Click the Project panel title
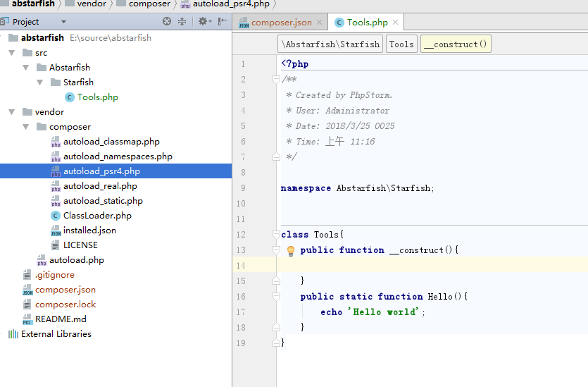 point(25,22)
